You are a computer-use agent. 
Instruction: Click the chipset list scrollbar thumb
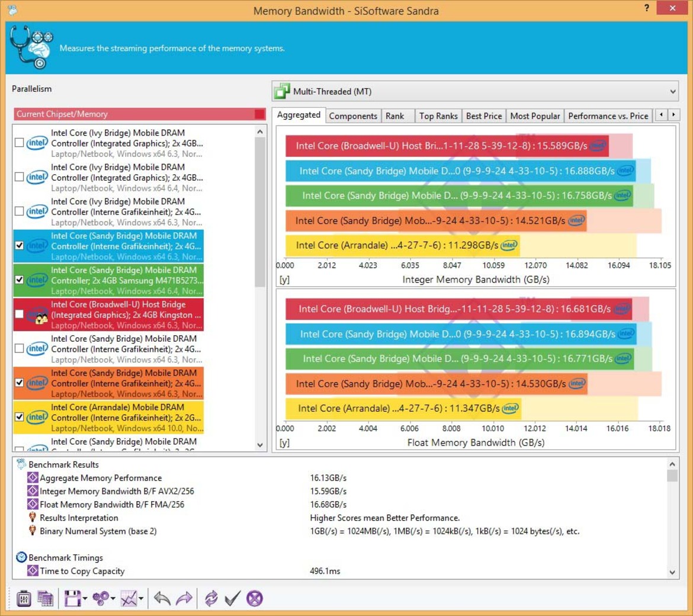point(260,212)
